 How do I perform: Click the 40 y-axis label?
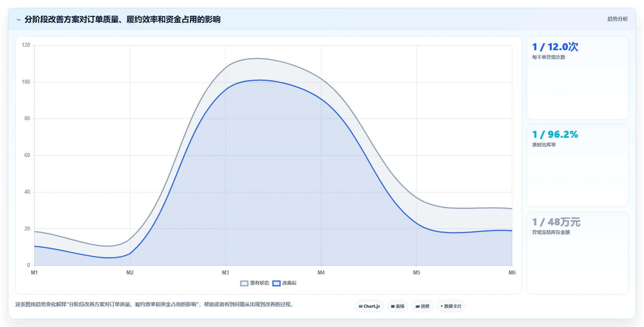tap(27, 192)
